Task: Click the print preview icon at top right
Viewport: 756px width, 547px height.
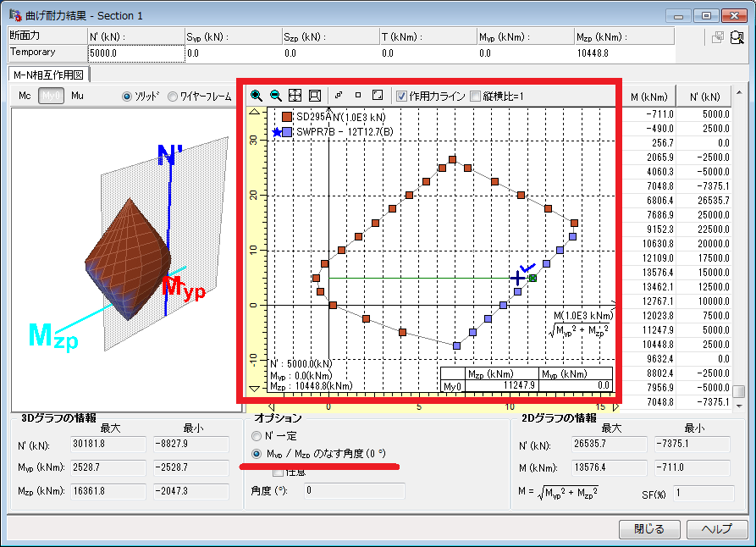Action: coord(737,38)
